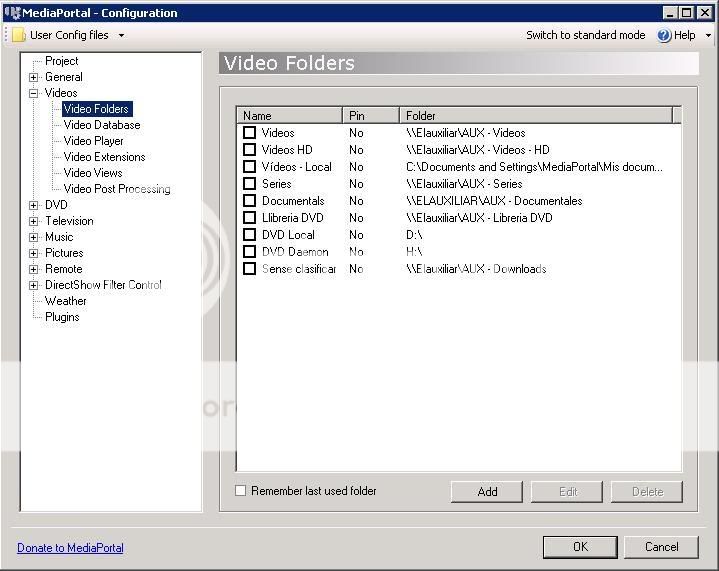The width and height of the screenshot is (719, 571).
Task: Click the Pin value No for Llibreria DVD
Action: point(356,218)
